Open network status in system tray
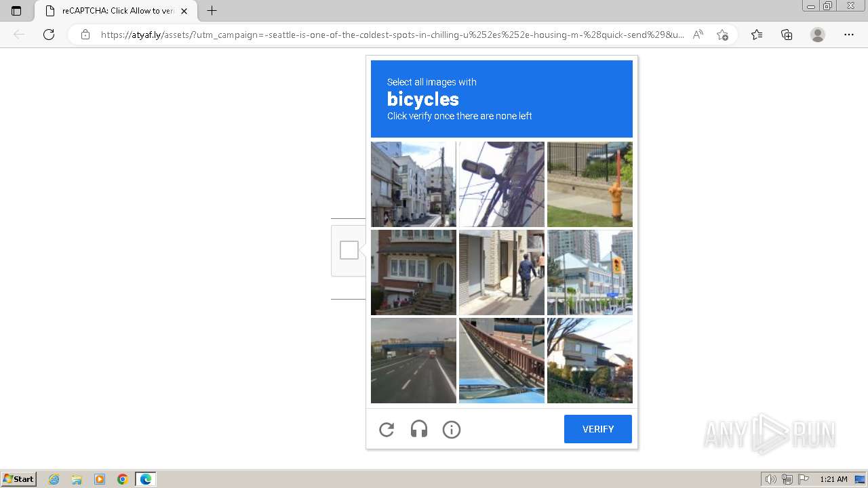Image resolution: width=868 pixels, height=488 pixels. [787, 479]
